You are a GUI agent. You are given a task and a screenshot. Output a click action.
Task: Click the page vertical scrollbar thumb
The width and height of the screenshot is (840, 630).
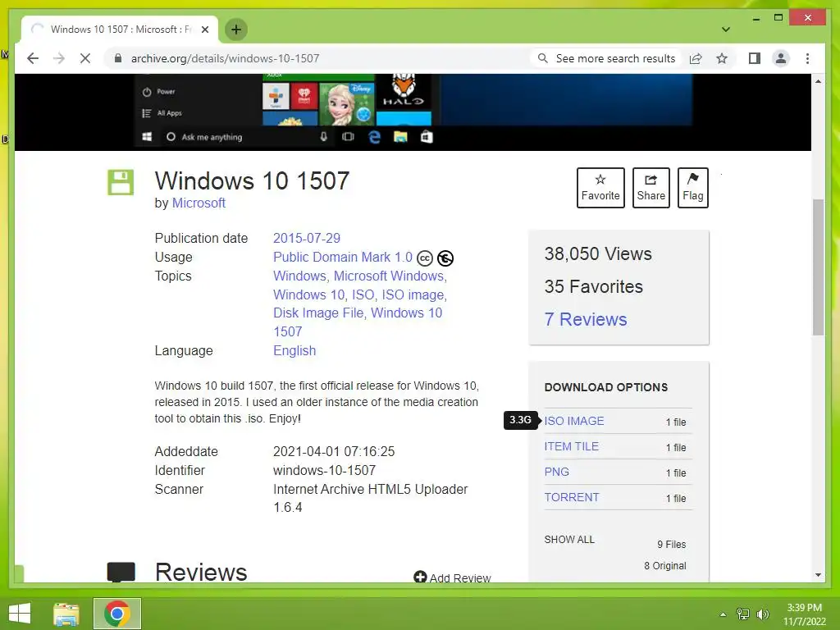pos(818,267)
